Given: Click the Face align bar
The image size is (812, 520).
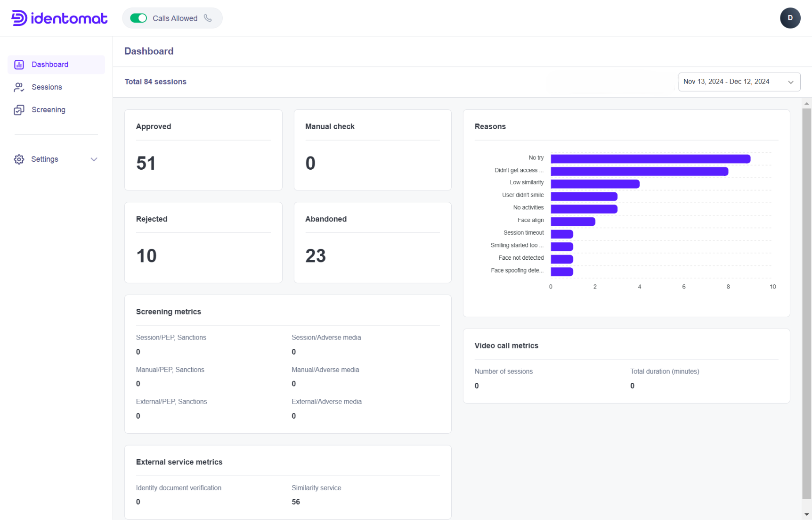Looking at the screenshot, I should click(573, 222).
